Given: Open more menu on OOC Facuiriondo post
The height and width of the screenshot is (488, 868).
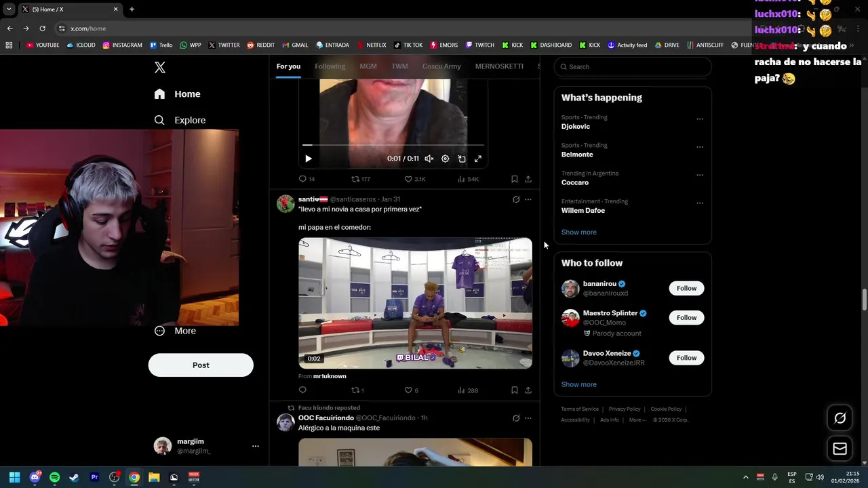Looking at the screenshot, I should (x=528, y=418).
